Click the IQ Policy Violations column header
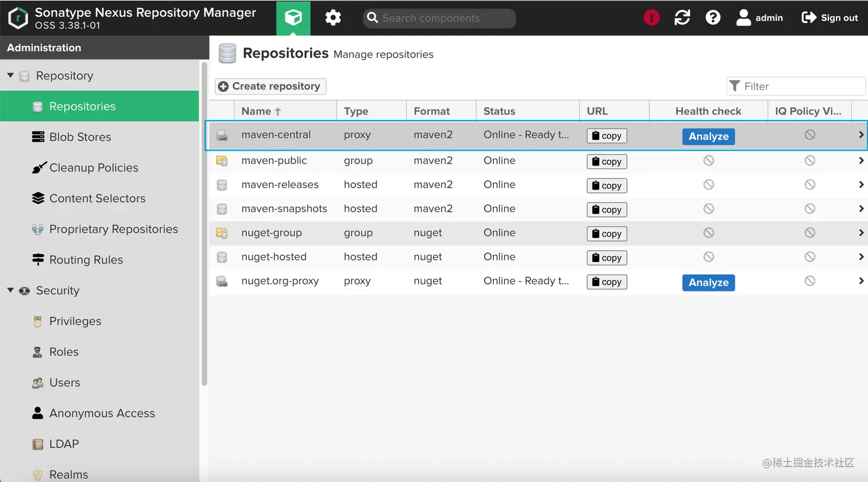The height and width of the screenshot is (482, 868). point(808,111)
